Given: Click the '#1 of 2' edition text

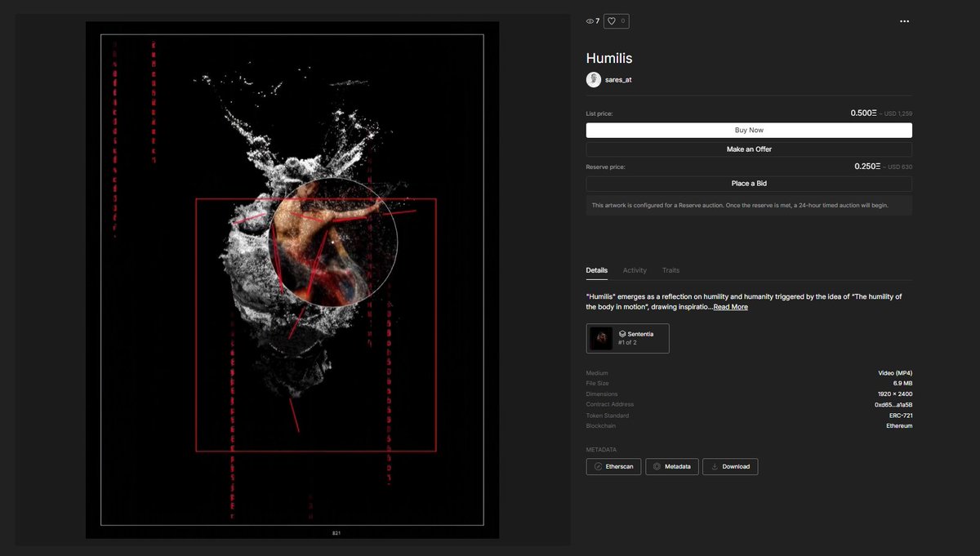Looking at the screenshot, I should click(x=627, y=343).
